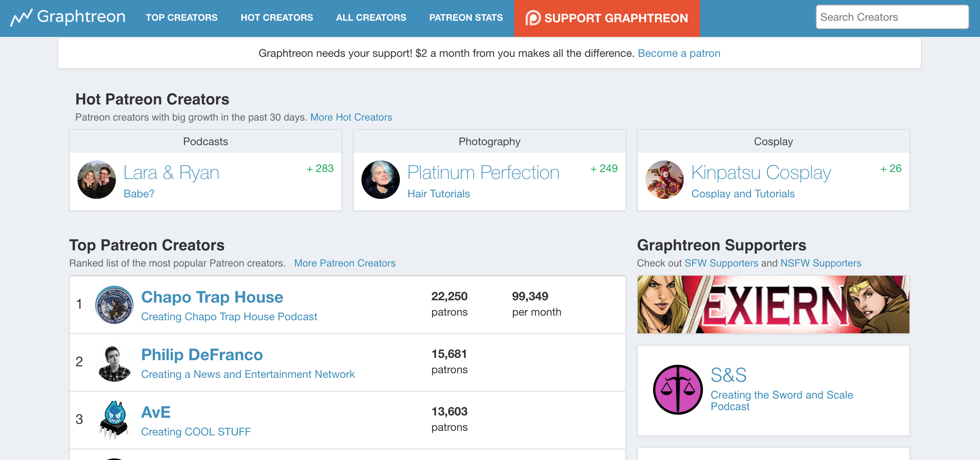Focus the Search Creators field
This screenshot has height=460, width=980.
pos(892,17)
